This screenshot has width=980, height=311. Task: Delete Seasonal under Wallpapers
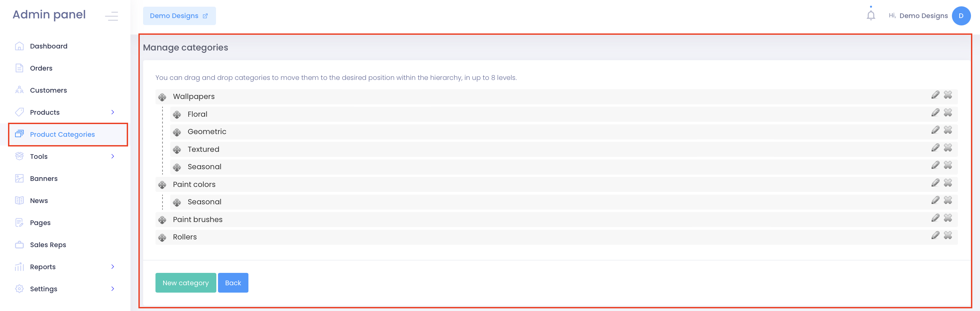[948, 165]
